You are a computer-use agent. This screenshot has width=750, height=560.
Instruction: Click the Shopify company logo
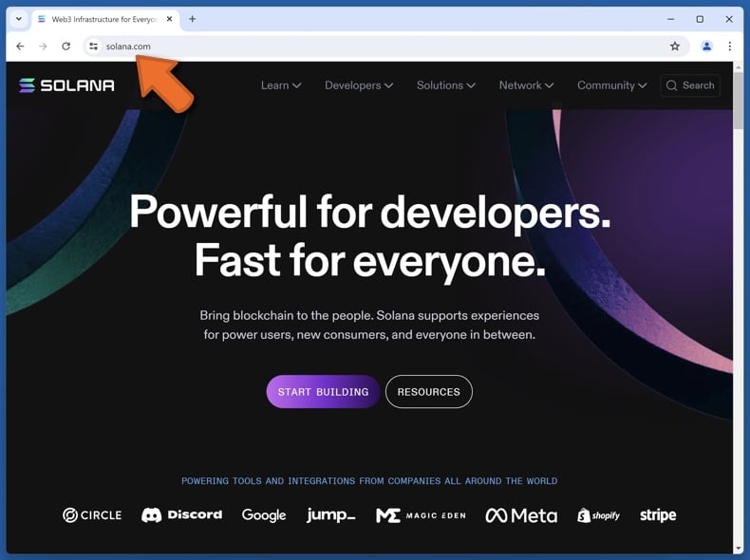click(598, 515)
